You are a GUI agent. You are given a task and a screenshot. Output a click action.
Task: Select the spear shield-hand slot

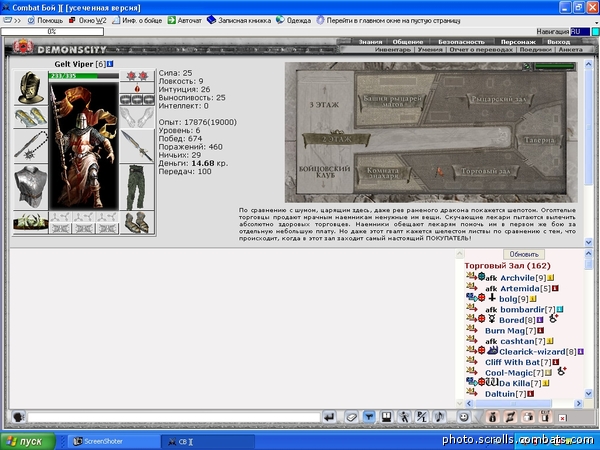click(x=137, y=146)
